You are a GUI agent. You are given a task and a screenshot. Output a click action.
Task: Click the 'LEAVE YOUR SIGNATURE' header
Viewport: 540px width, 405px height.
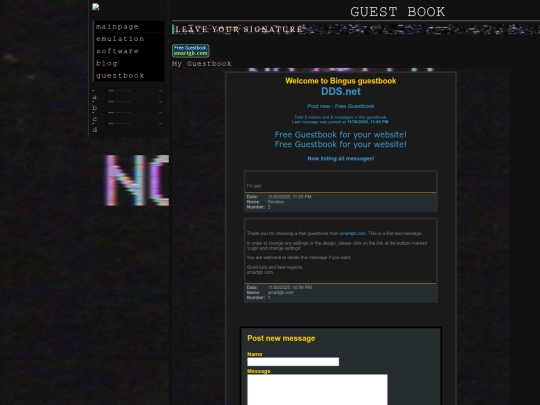239,29
